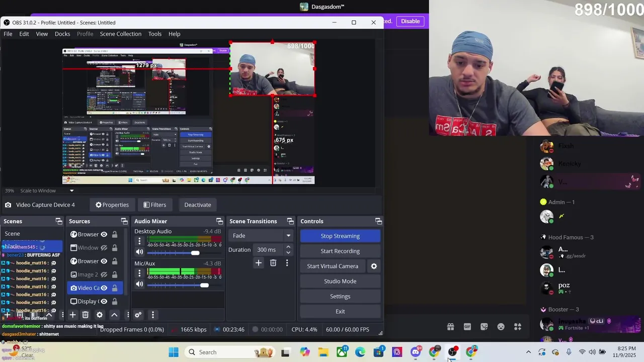
Task: Open the Docks menu
Action: [x=62, y=34]
